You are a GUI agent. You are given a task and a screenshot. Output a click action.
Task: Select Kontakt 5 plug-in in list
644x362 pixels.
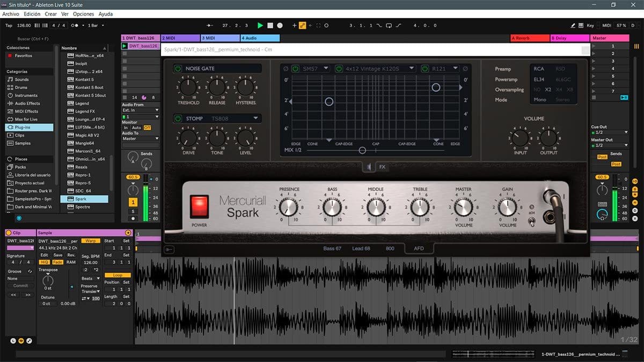click(84, 79)
